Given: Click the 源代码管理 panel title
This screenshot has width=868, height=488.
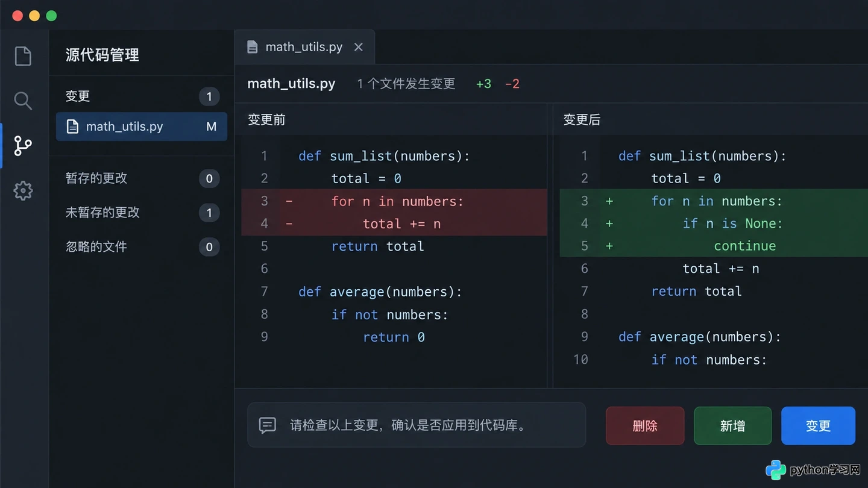Looking at the screenshot, I should coord(102,55).
